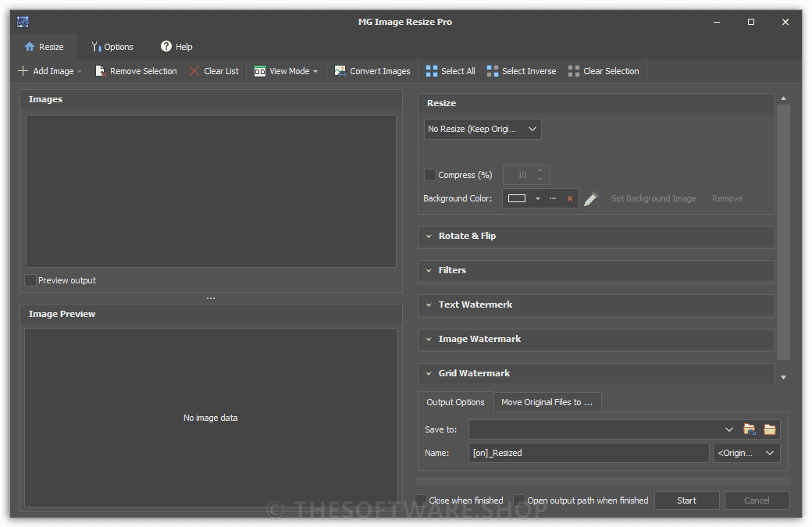Image resolution: width=812 pixels, height=527 pixels.
Task: Pick a color with the eyedropper tool
Action: [591, 198]
